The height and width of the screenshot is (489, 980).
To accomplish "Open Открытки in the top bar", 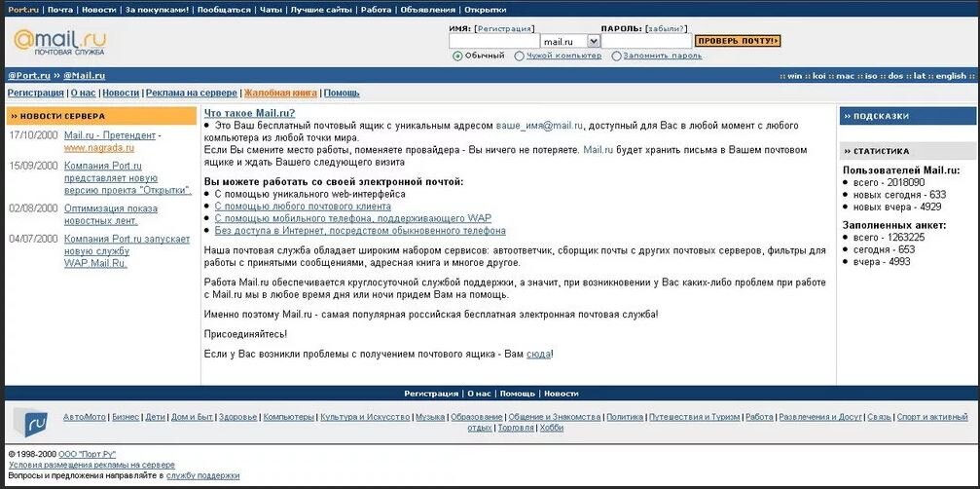I will 486,10.
